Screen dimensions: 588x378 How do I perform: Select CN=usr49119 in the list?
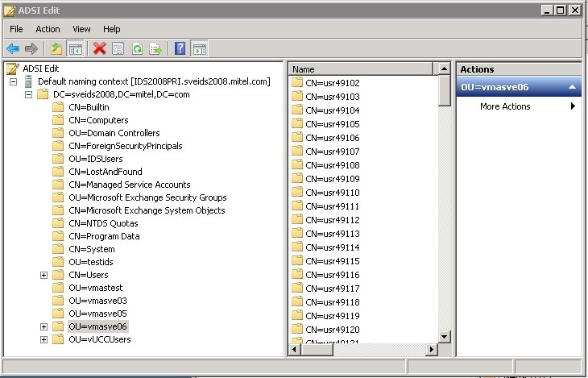(332, 316)
